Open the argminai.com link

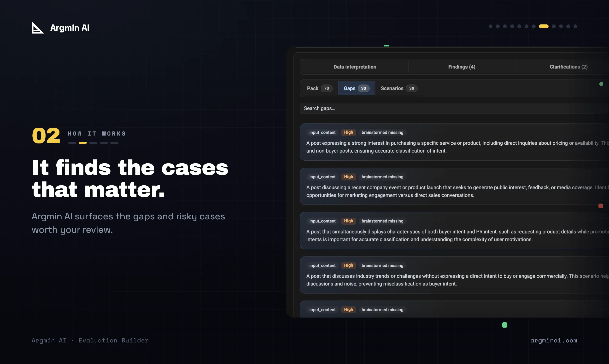click(x=554, y=341)
